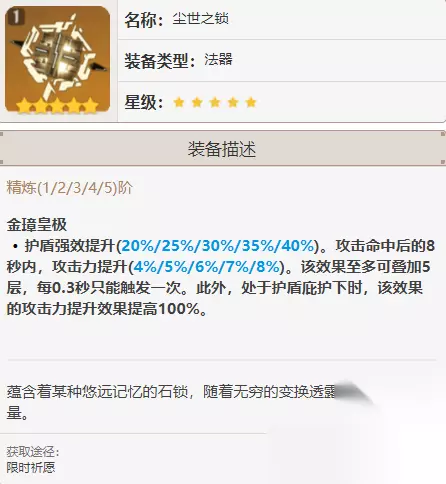Screen dimensions: 446x484
Task: Click the 限时祈愿 acquisition method text
Action: tap(31, 467)
